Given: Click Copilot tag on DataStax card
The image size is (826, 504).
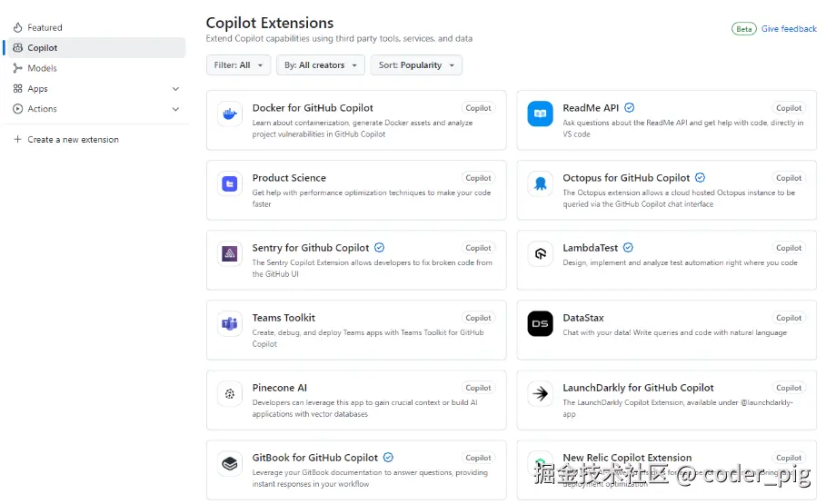Looking at the screenshot, I should point(789,318).
